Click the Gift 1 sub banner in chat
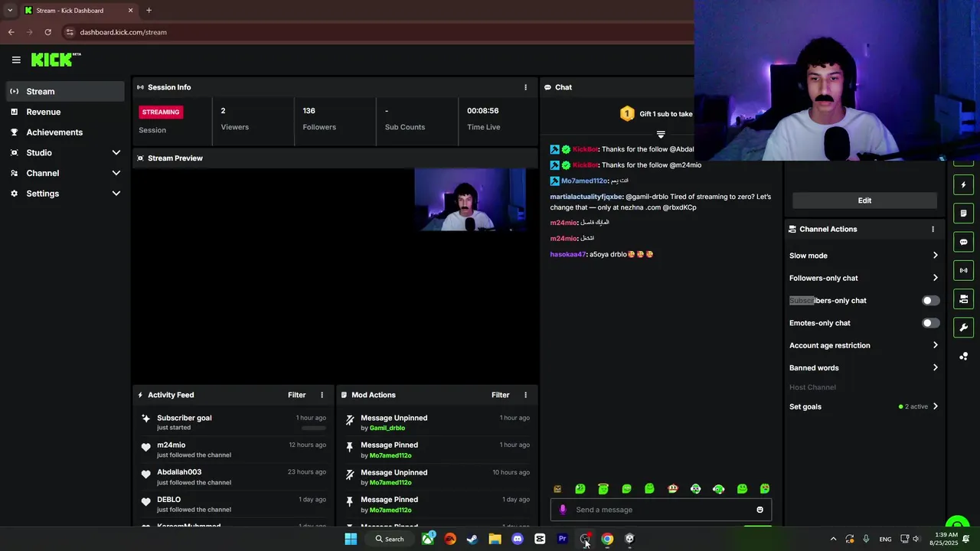Image resolution: width=980 pixels, height=551 pixels. pos(656,114)
